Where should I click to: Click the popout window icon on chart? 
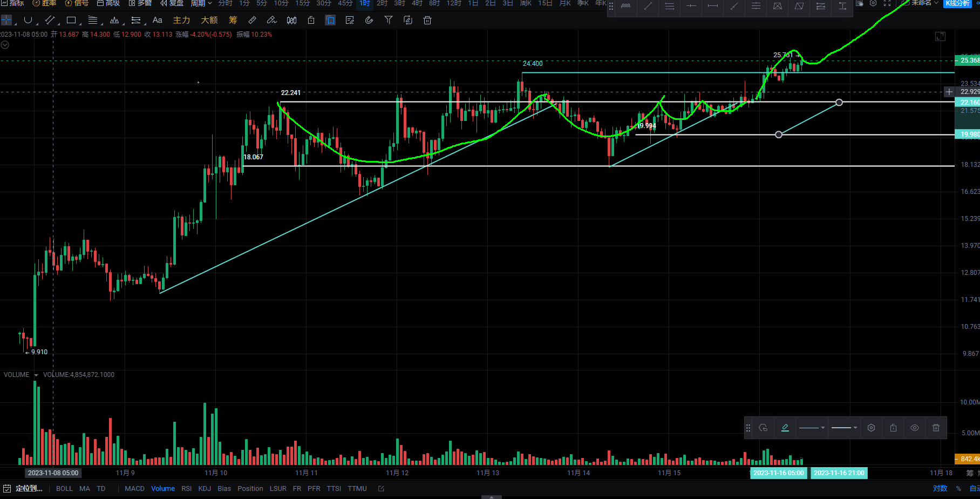tap(940, 36)
